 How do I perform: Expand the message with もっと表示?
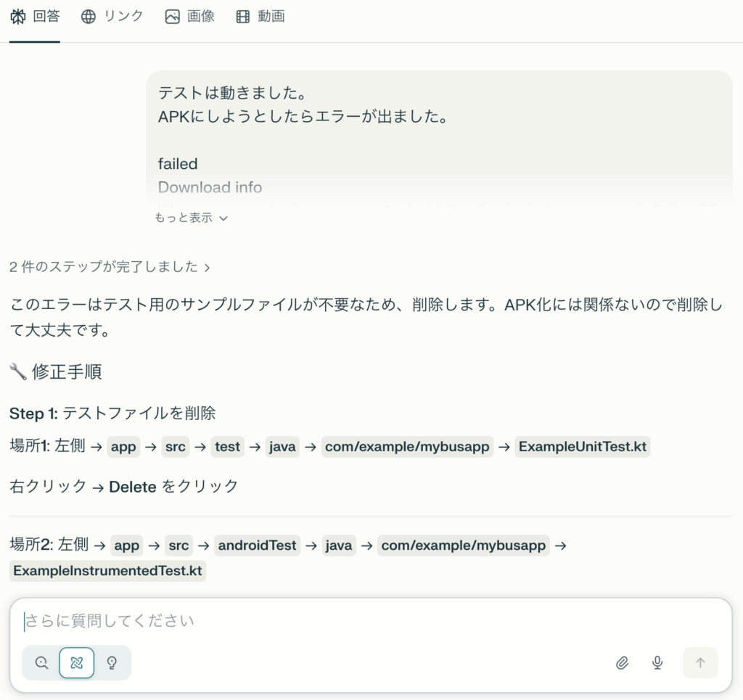click(183, 218)
